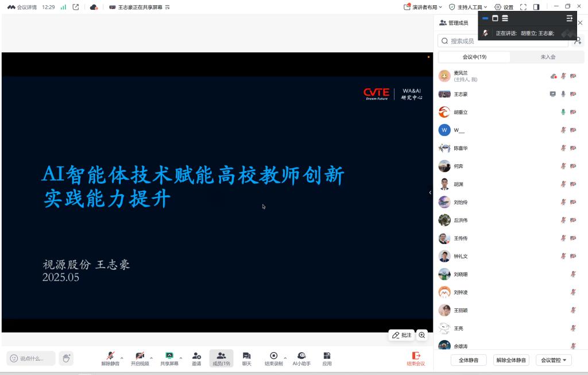Select the 会议中(19) tab

(474, 57)
